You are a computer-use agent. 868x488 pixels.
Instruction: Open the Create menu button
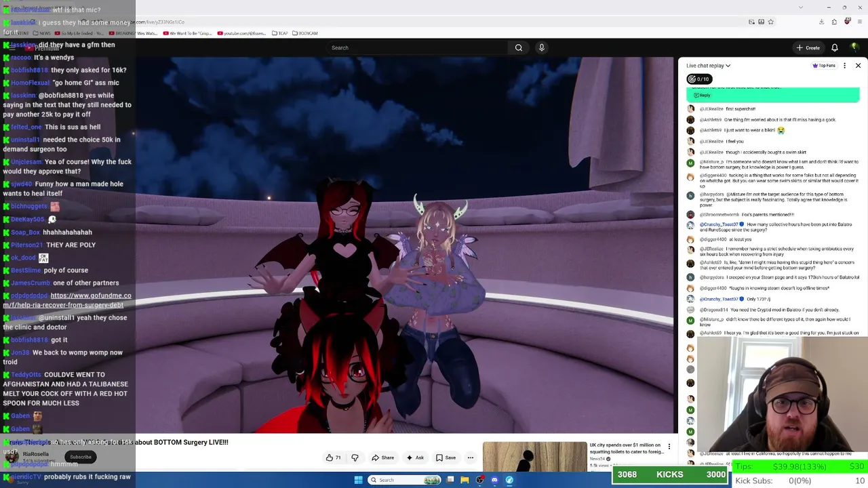point(808,47)
